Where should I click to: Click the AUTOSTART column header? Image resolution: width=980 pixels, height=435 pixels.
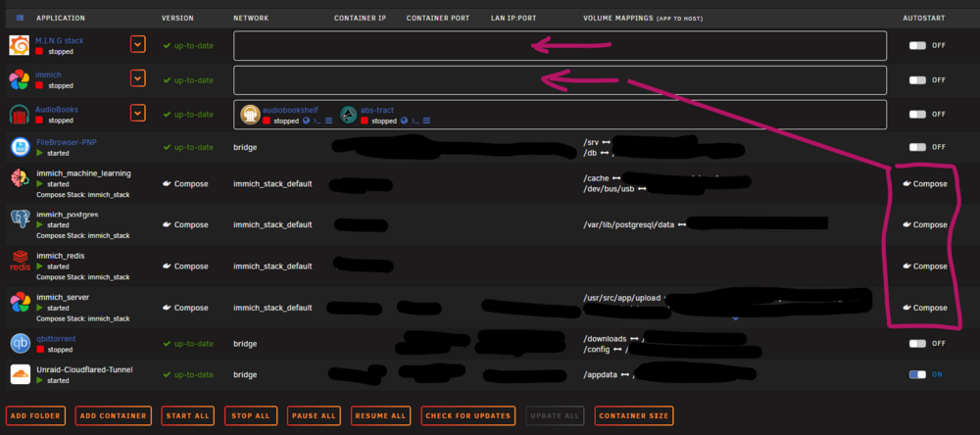(x=924, y=18)
